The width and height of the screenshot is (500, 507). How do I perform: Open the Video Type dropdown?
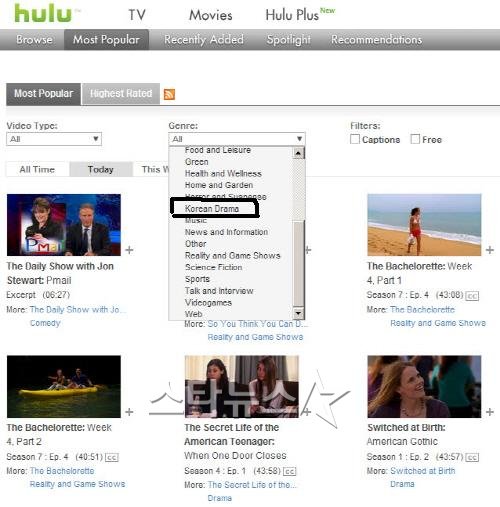(x=54, y=139)
